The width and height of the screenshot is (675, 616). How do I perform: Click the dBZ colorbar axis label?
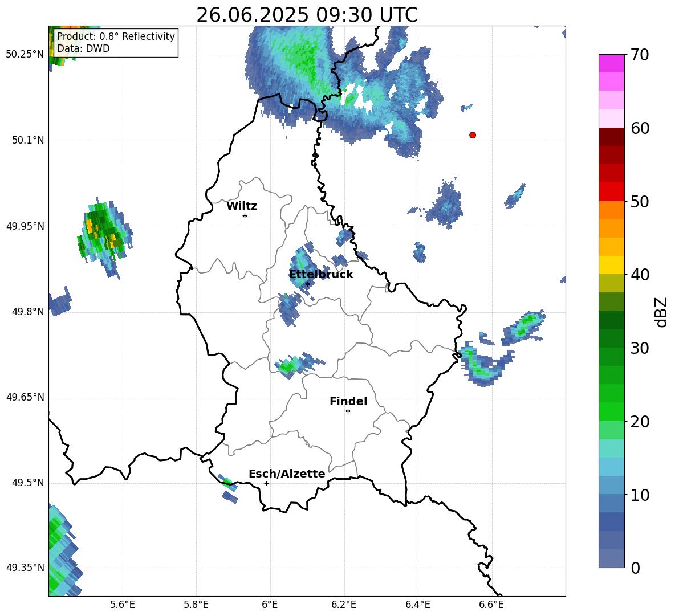click(x=662, y=312)
